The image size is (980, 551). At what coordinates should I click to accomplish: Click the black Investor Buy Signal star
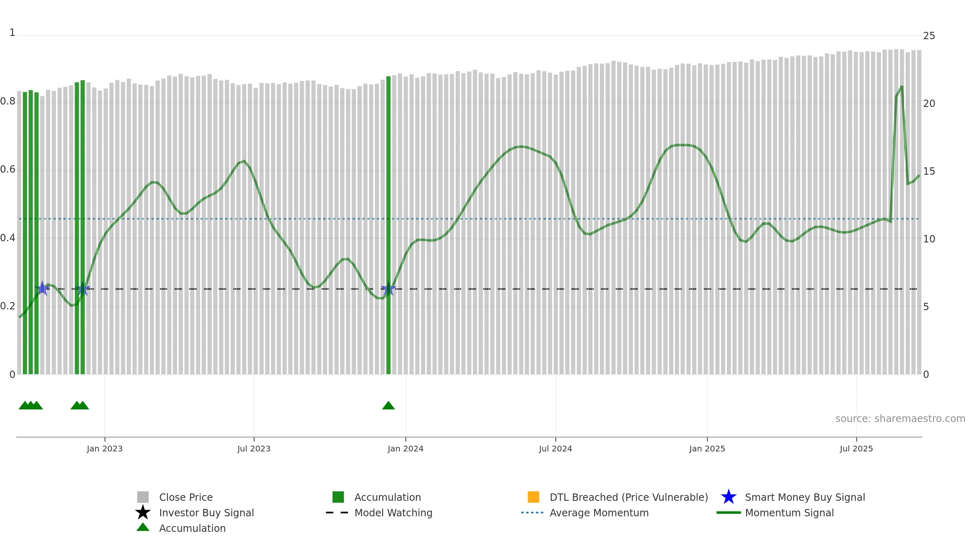tap(143, 512)
